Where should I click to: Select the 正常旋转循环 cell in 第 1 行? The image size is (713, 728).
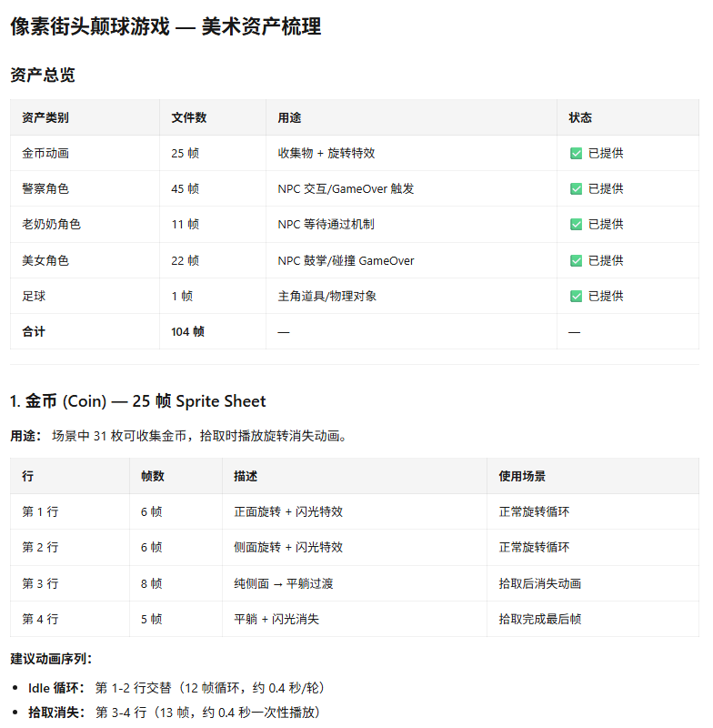pos(593,511)
